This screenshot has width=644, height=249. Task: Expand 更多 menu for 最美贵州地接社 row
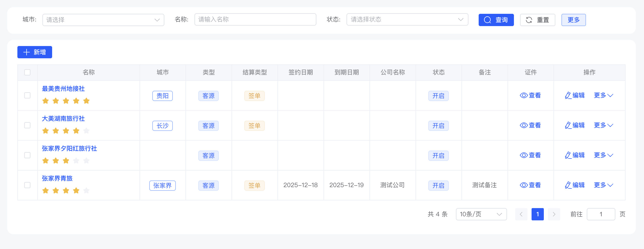click(603, 96)
